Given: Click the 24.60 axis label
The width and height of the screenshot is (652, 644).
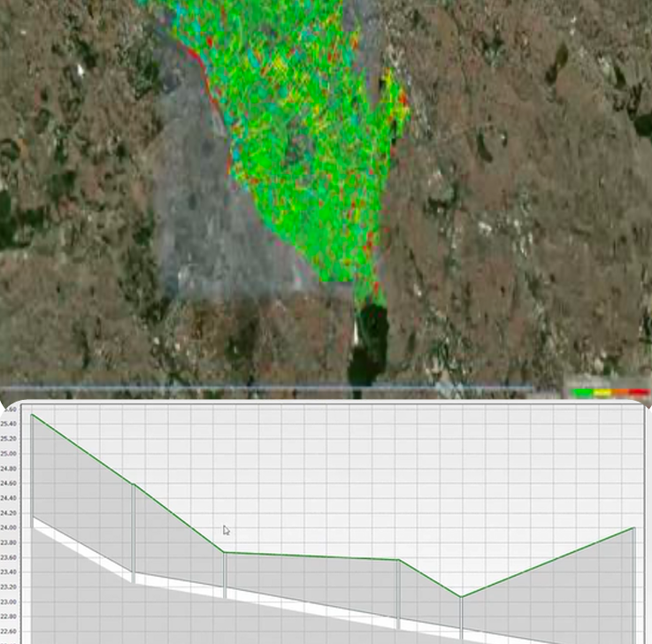Looking at the screenshot, I should click(8, 483).
